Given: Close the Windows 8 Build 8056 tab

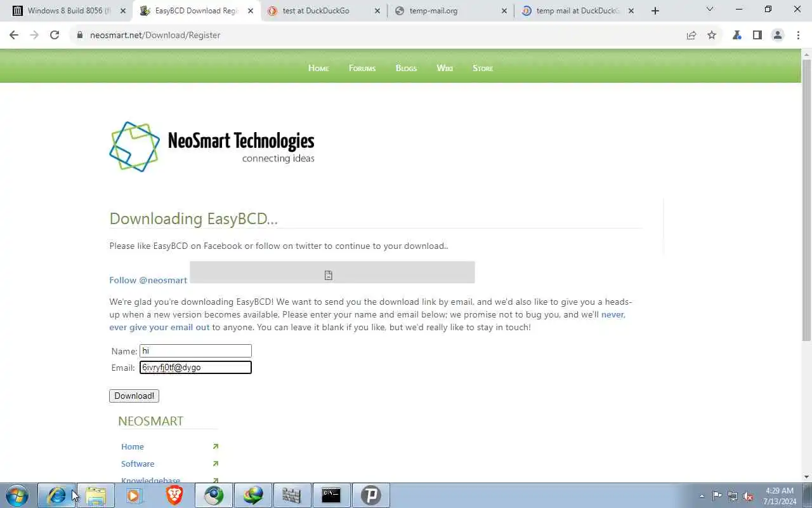Looking at the screenshot, I should click(123, 11).
